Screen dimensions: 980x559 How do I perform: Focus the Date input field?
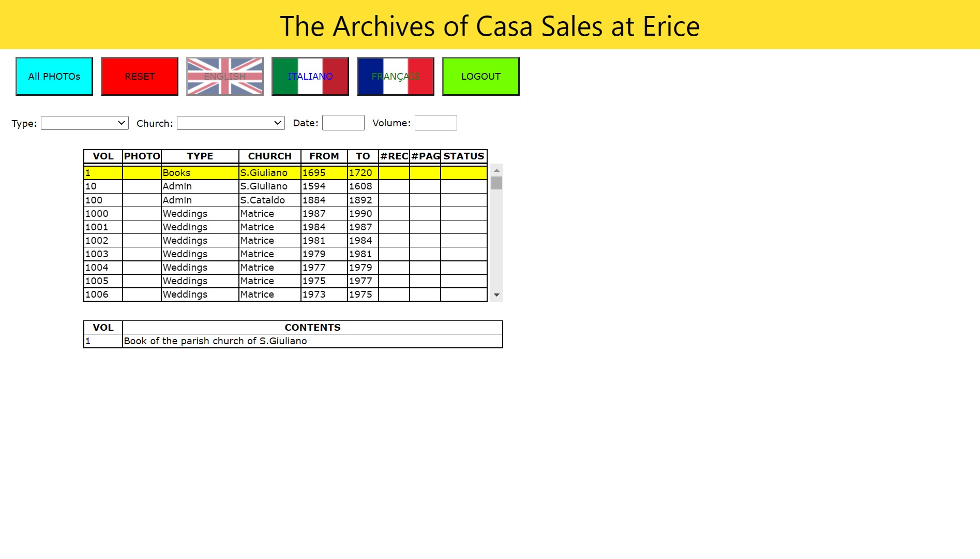[343, 123]
